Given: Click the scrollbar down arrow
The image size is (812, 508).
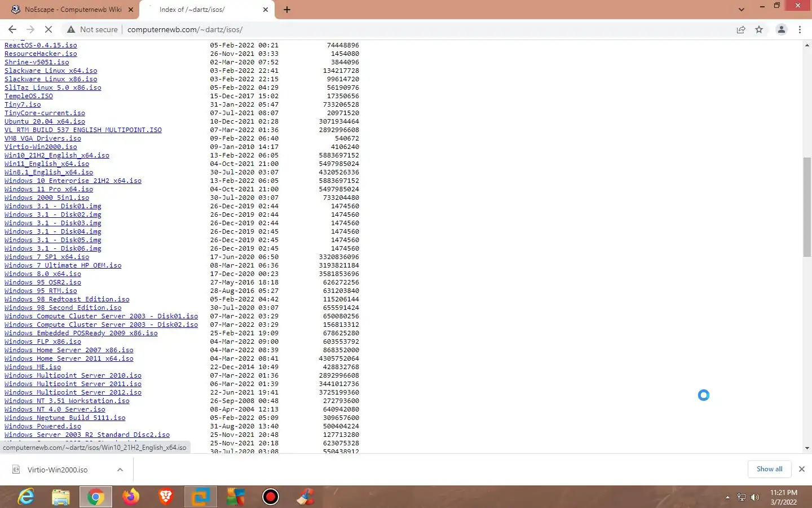Looking at the screenshot, I should pyautogui.click(x=807, y=448).
